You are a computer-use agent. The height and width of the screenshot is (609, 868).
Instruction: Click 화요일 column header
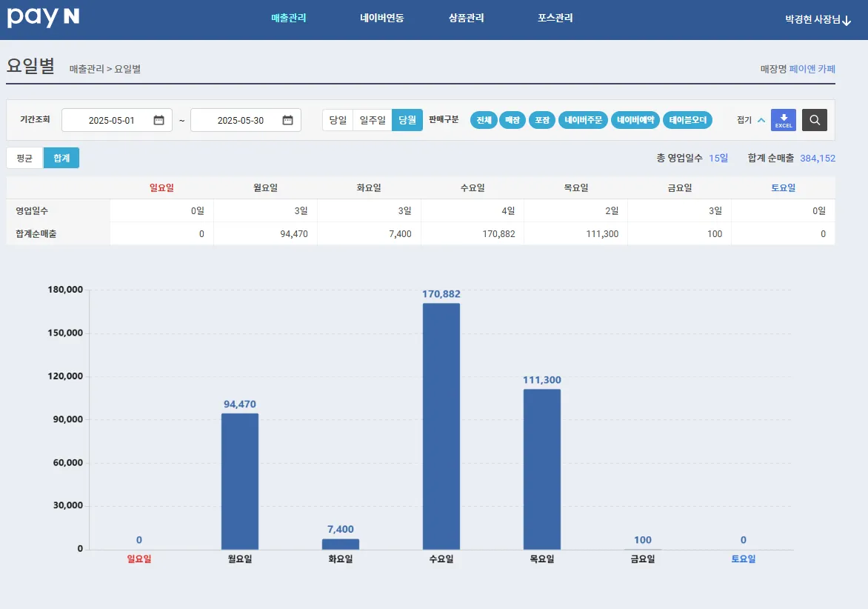(370, 187)
